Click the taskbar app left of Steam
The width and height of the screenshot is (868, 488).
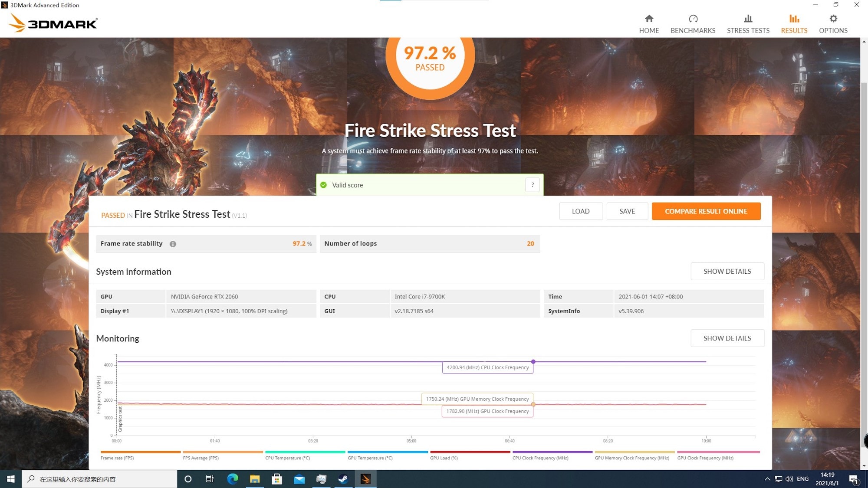[x=321, y=479]
